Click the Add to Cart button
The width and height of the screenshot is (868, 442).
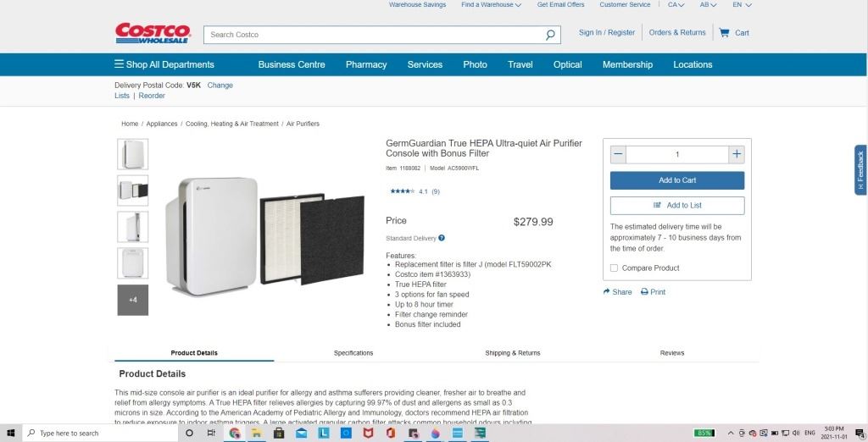click(x=677, y=180)
